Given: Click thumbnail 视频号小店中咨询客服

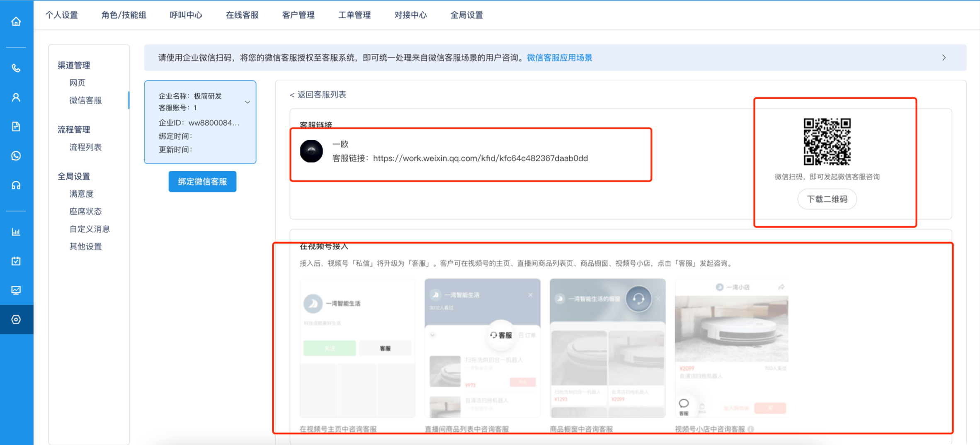Looking at the screenshot, I should pos(732,348).
